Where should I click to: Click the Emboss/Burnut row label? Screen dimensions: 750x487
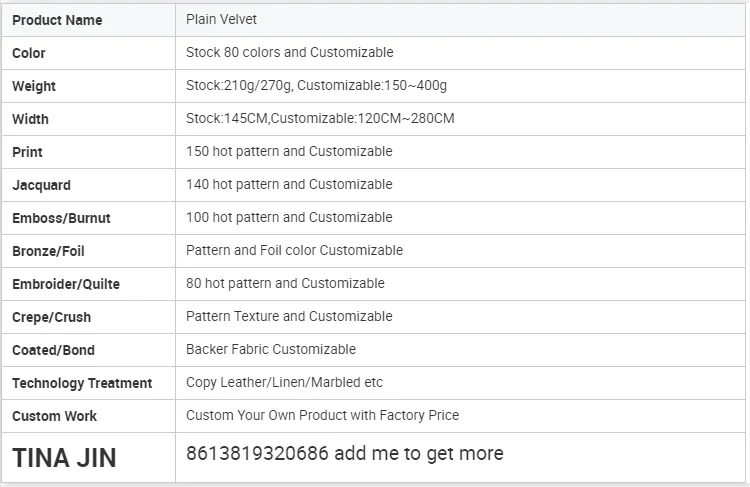click(x=61, y=218)
